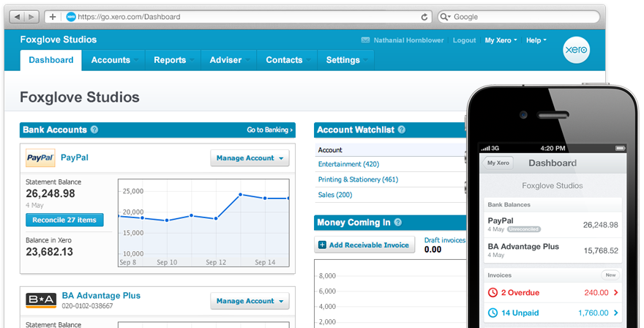
Task: Tap the My Xero back button on phone
Action: pyautogui.click(x=498, y=163)
